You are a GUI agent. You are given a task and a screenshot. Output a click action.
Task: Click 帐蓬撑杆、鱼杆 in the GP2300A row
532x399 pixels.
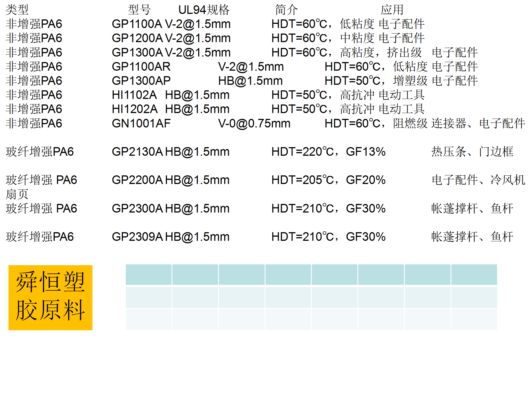tap(472, 209)
